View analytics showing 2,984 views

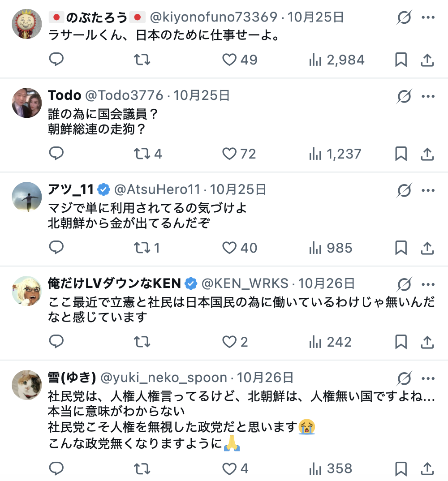click(x=337, y=60)
